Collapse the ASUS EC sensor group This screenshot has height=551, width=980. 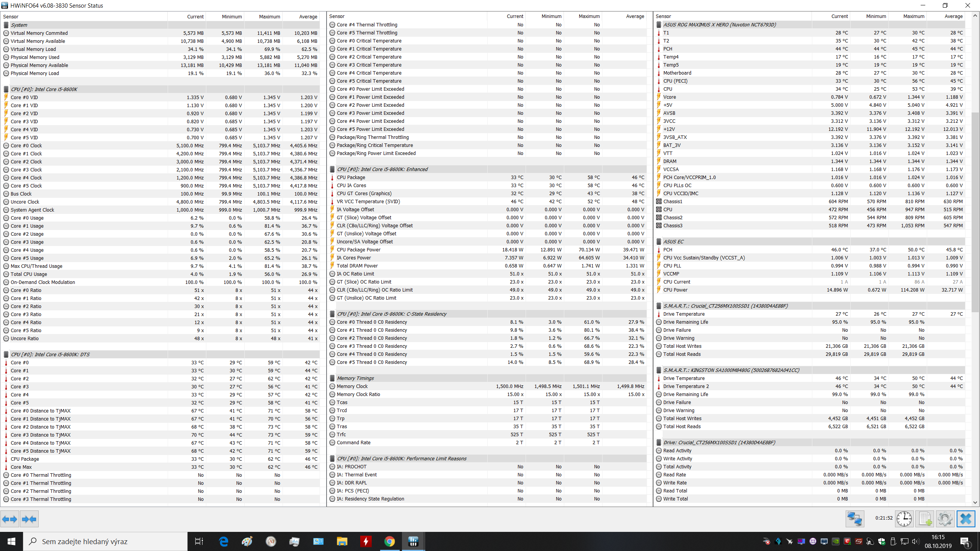pos(673,241)
